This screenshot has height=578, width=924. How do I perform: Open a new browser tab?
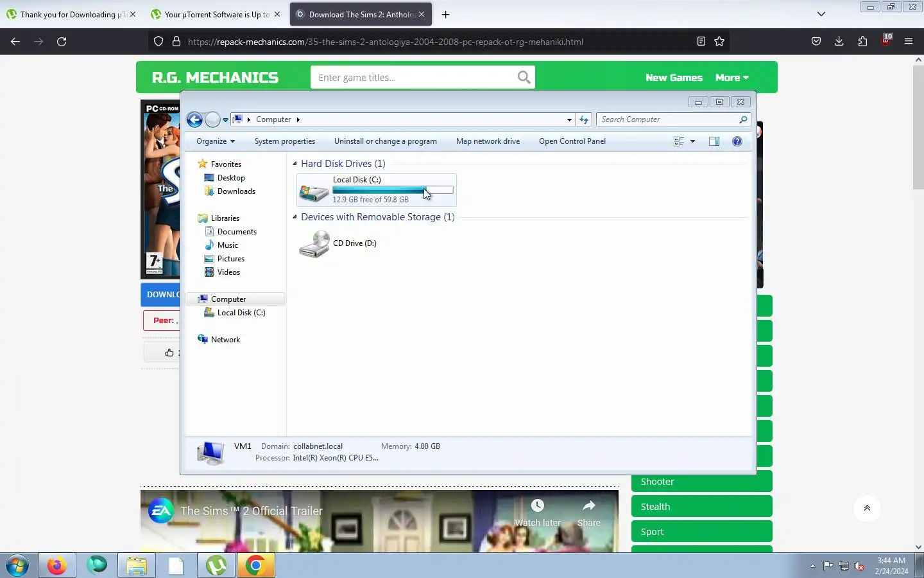(446, 14)
